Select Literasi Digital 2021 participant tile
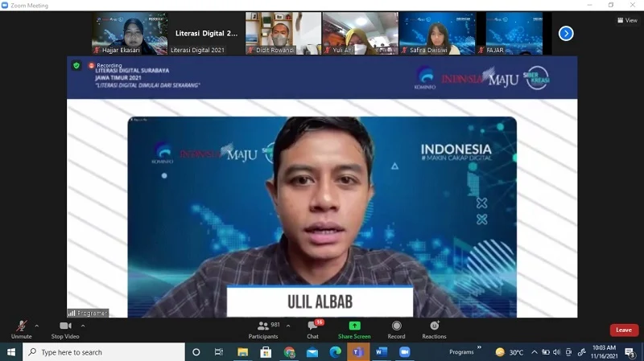The width and height of the screenshot is (644, 361). (x=207, y=33)
